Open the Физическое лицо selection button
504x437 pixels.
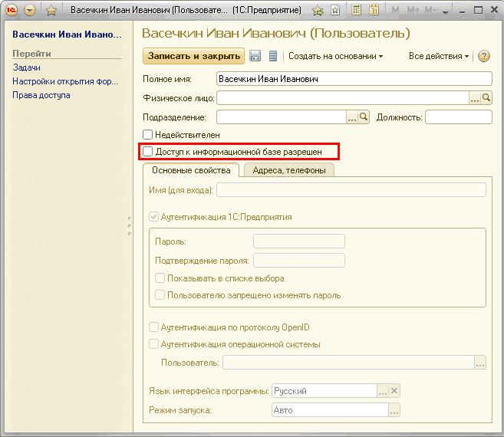pos(475,97)
